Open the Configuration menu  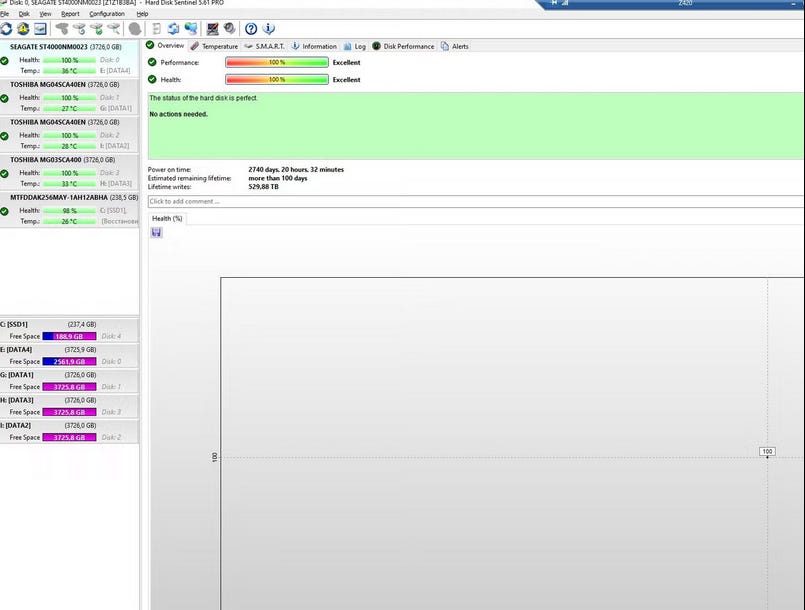(107, 14)
